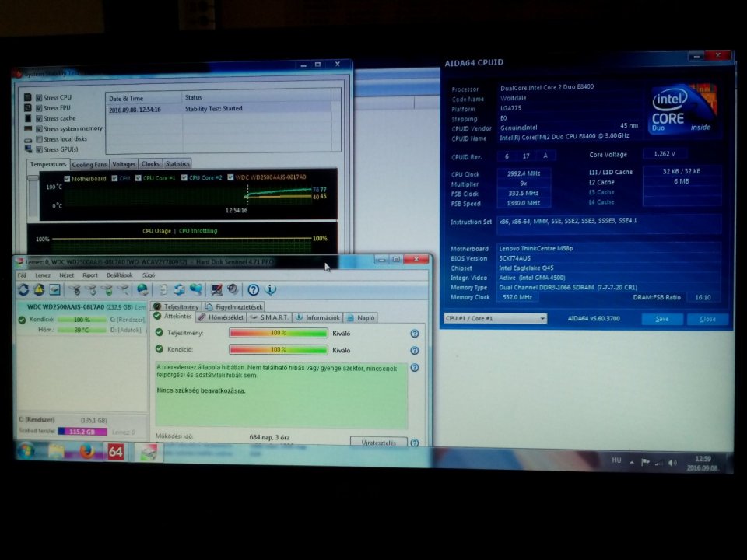The image size is (747, 560).
Task: Open the disk information toolbar icon
Action: pos(54,289)
